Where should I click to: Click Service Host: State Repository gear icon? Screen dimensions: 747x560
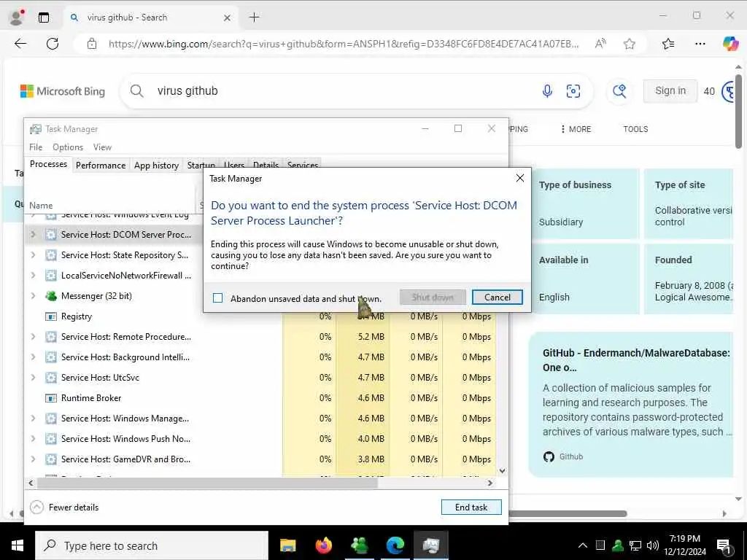point(51,254)
